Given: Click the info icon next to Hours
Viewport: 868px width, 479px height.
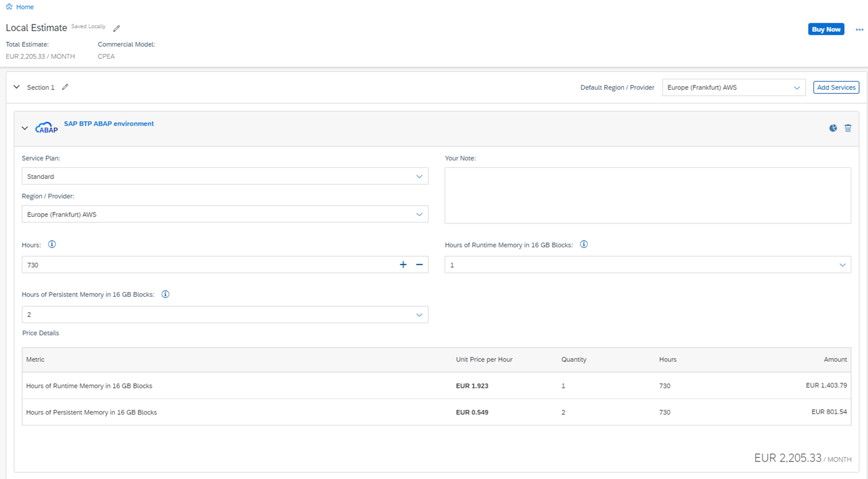Looking at the screenshot, I should (x=52, y=244).
